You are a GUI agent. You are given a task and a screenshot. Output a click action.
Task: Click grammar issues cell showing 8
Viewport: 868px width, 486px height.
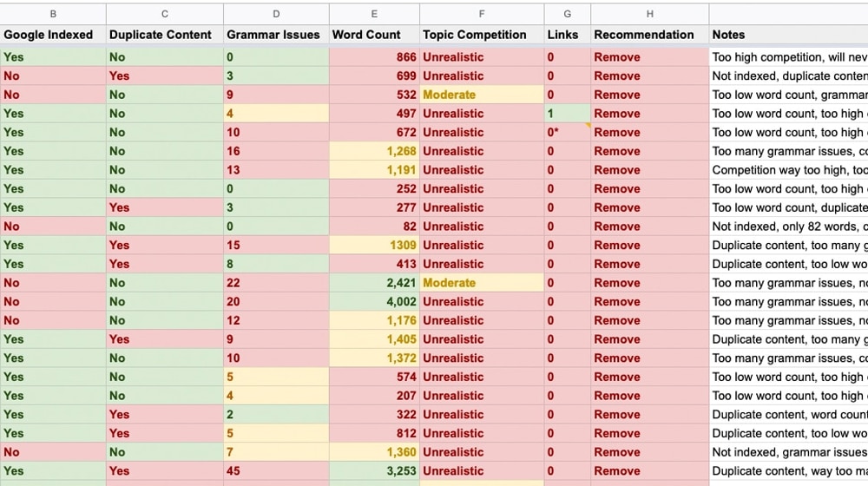tap(276, 264)
